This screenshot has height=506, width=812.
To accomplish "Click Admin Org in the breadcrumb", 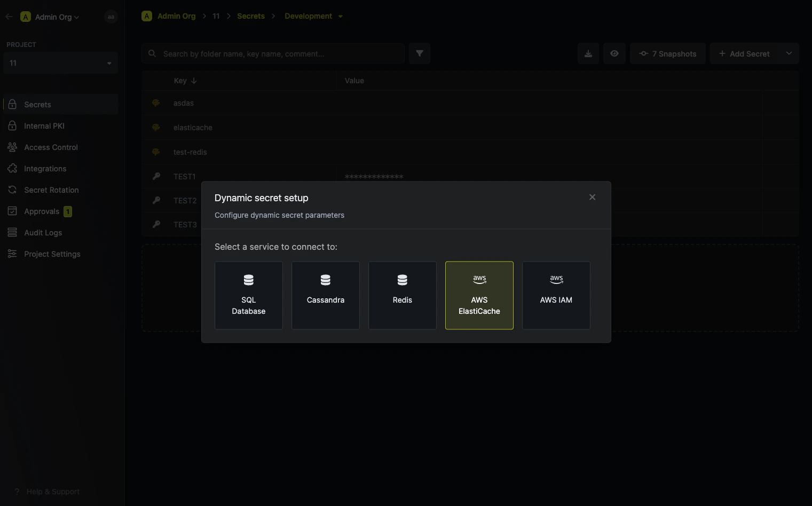I will pyautogui.click(x=176, y=16).
